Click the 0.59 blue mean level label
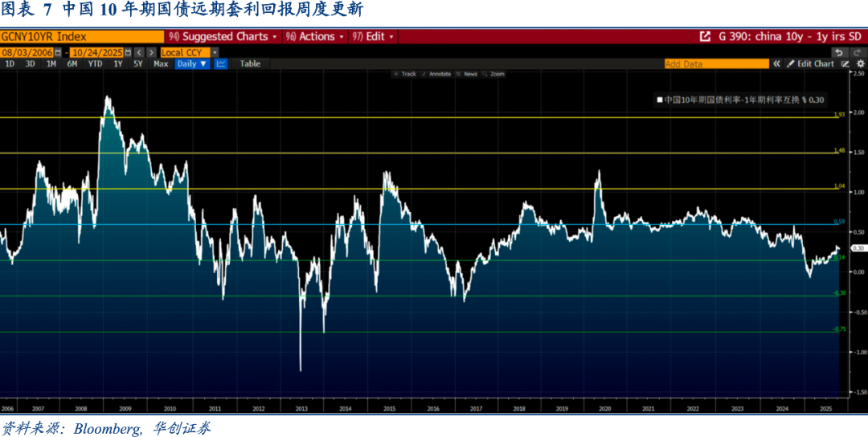Image resolution: width=868 pixels, height=437 pixels. click(839, 222)
